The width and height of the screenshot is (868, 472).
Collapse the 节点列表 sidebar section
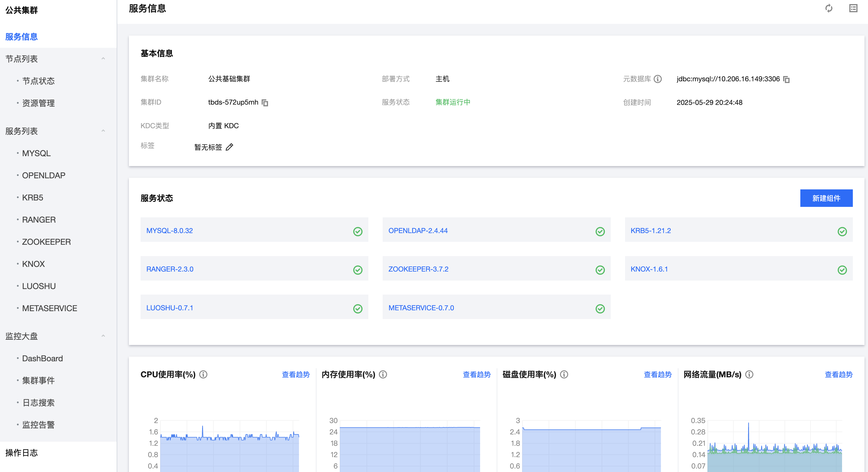(x=103, y=59)
